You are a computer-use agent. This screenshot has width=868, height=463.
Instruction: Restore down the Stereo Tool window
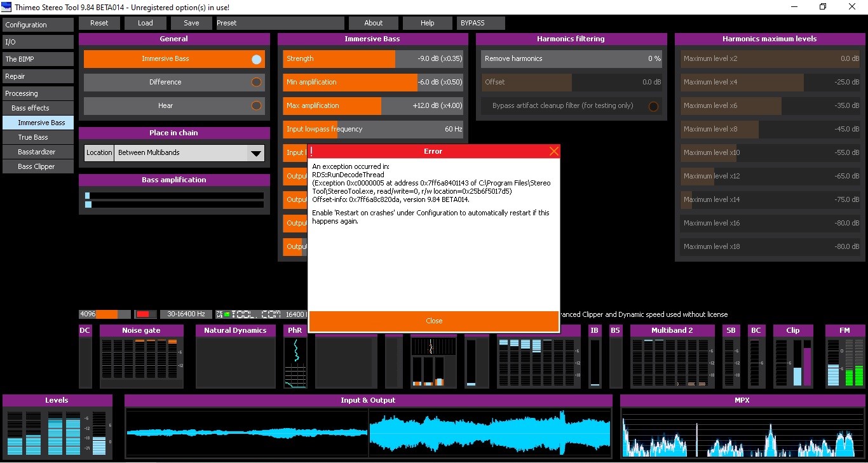coord(823,7)
